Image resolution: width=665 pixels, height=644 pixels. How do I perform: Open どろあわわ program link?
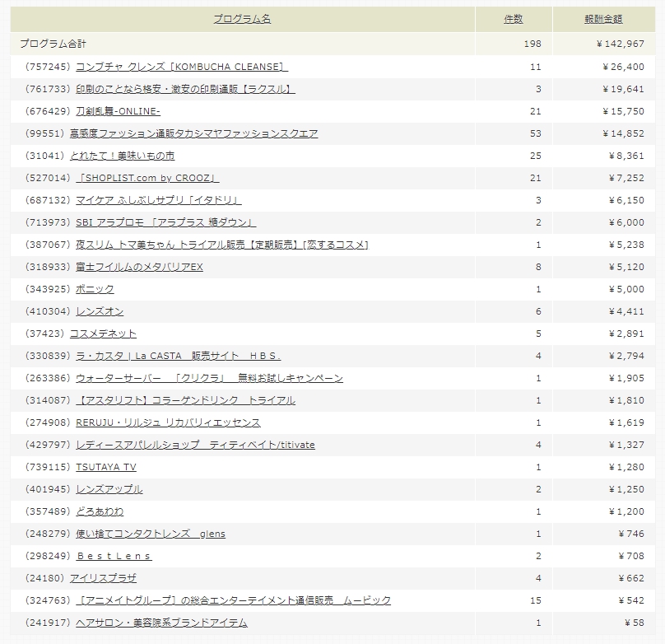click(100, 511)
